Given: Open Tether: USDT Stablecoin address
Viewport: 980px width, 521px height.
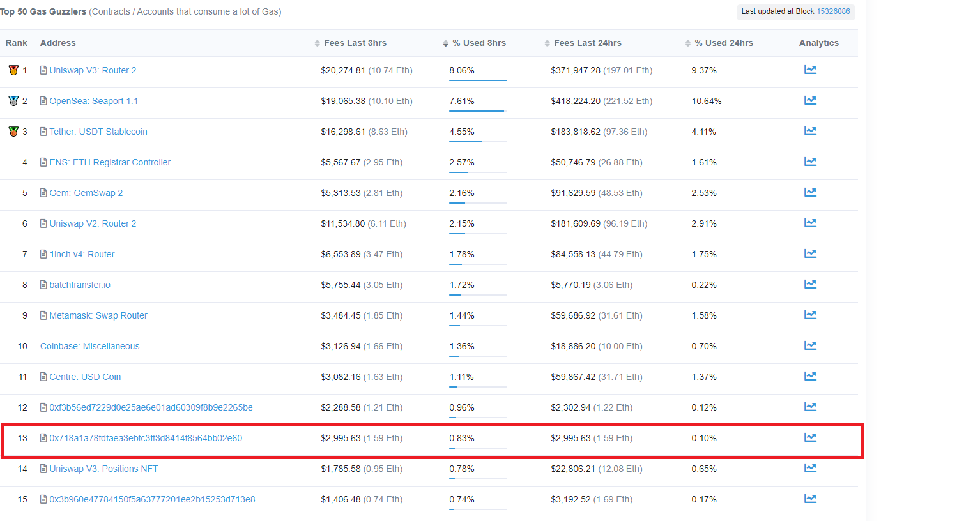Looking at the screenshot, I should [x=98, y=132].
